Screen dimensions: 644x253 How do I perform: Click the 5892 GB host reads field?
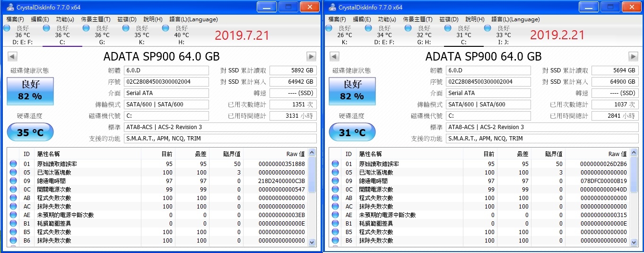pyautogui.click(x=293, y=70)
